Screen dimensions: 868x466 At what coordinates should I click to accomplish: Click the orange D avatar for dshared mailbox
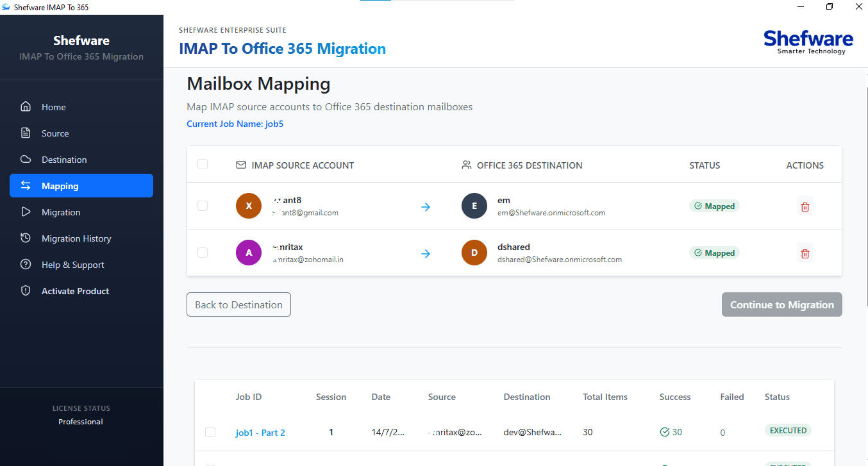(x=474, y=253)
